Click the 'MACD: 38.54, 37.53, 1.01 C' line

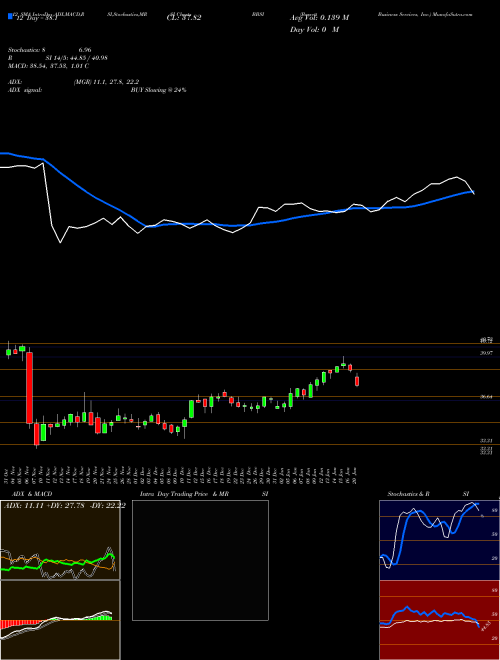coord(49,66)
